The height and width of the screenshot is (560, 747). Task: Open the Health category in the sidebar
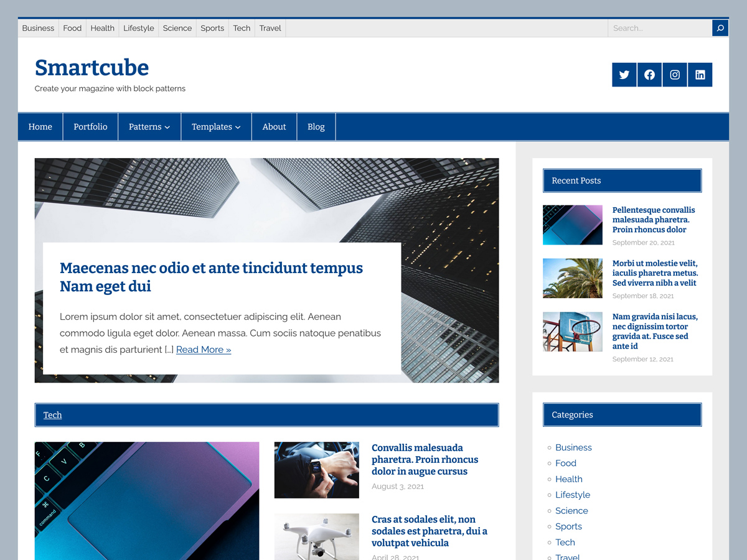[568, 479]
